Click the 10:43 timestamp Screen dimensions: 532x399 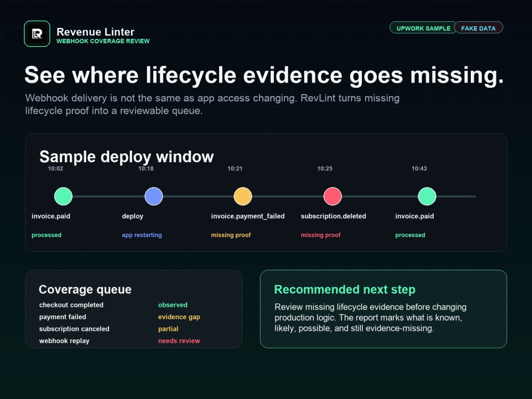point(419,169)
